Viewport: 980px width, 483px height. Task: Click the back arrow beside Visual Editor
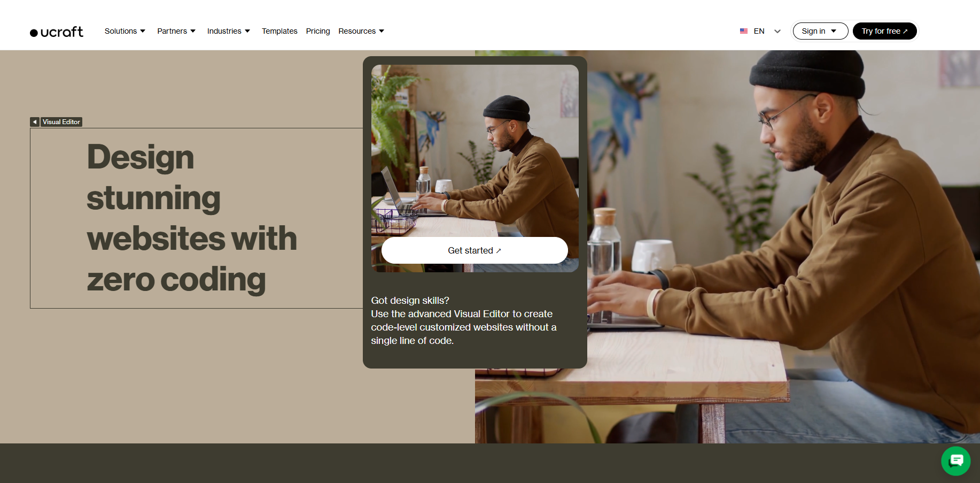35,122
